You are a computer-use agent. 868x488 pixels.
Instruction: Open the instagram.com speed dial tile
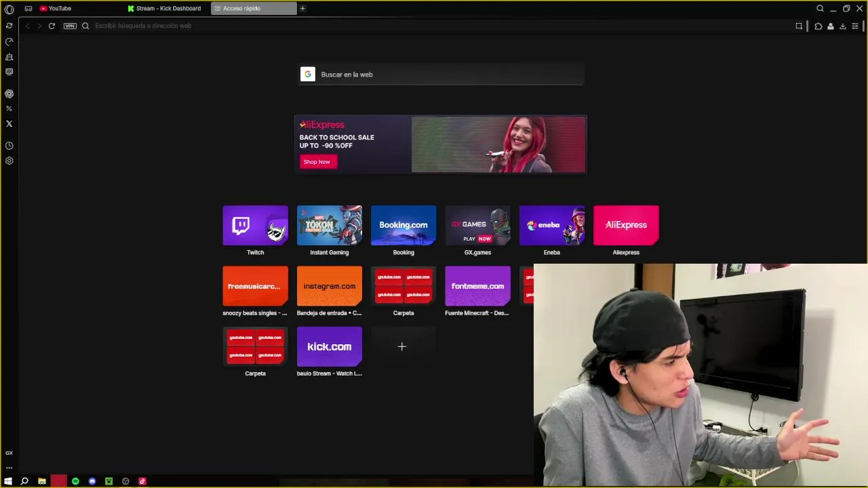(x=330, y=286)
